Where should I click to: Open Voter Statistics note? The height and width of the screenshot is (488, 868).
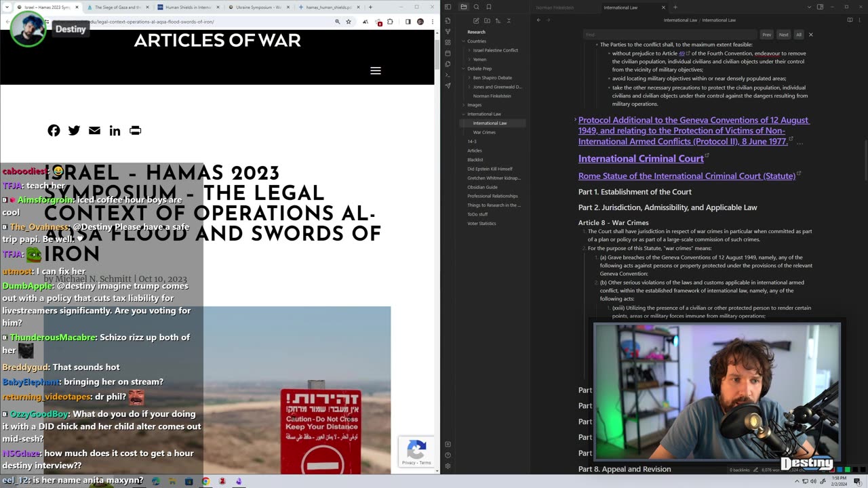coord(481,223)
